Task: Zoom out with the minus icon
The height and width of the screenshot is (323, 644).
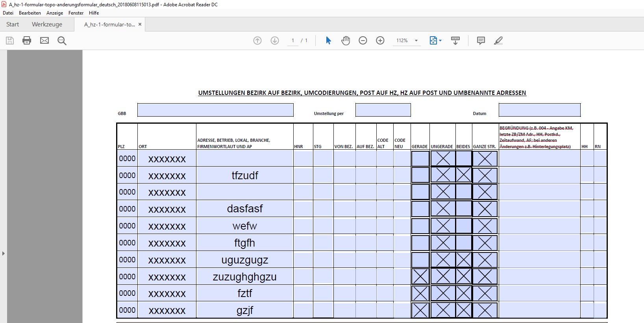Action: 363,41
